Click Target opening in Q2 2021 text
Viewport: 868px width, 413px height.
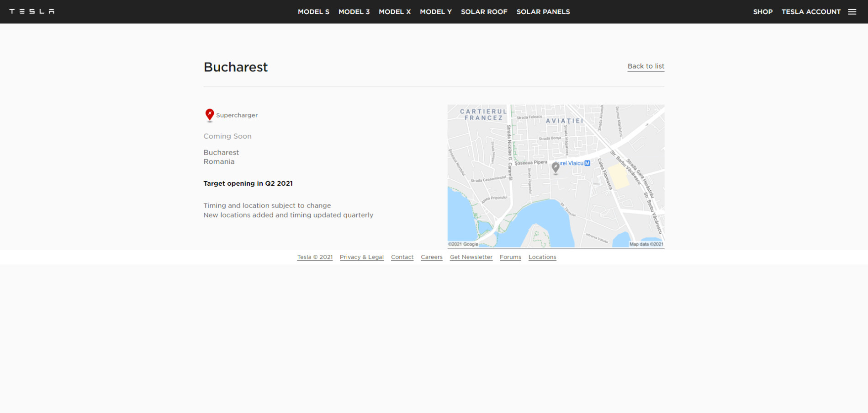point(248,183)
